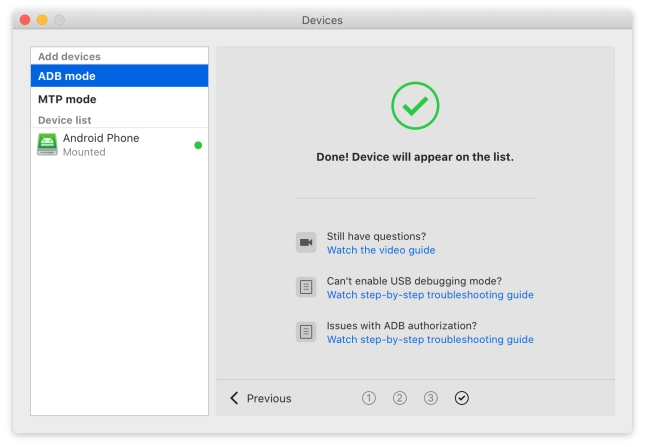
Task: Select ADB mode in sidebar
Action: tap(119, 76)
